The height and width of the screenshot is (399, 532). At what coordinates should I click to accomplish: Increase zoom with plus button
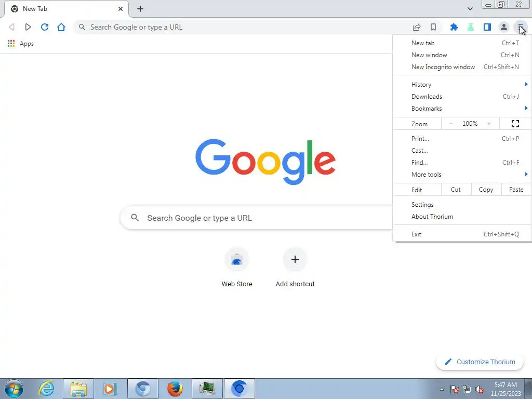pos(489,124)
